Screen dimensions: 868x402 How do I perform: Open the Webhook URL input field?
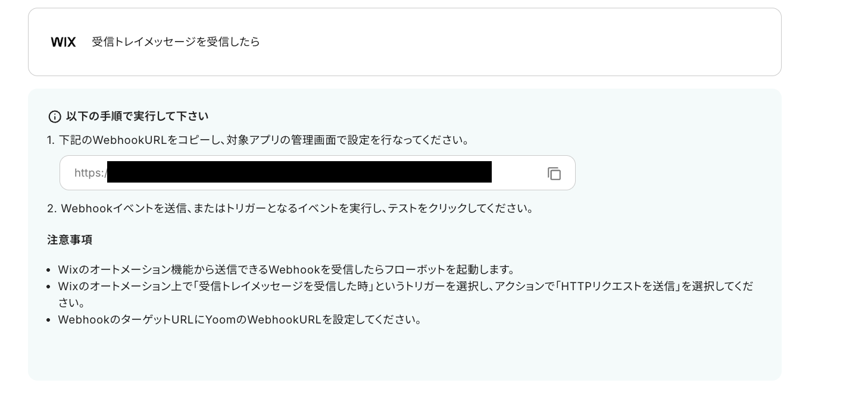click(x=318, y=172)
